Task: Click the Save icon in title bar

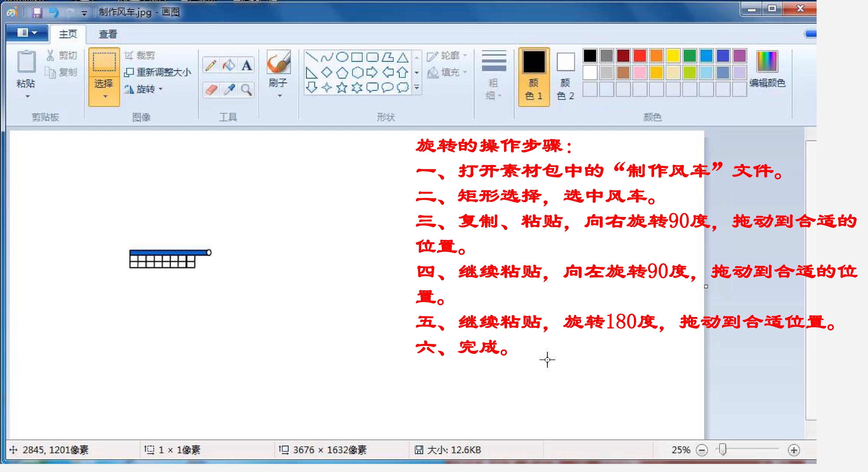Action: pos(37,13)
